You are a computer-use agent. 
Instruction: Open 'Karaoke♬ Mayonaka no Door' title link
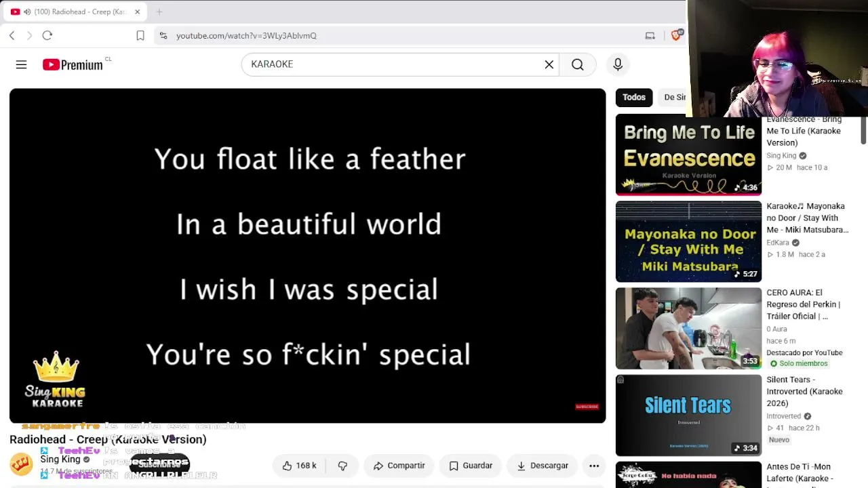click(x=807, y=218)
